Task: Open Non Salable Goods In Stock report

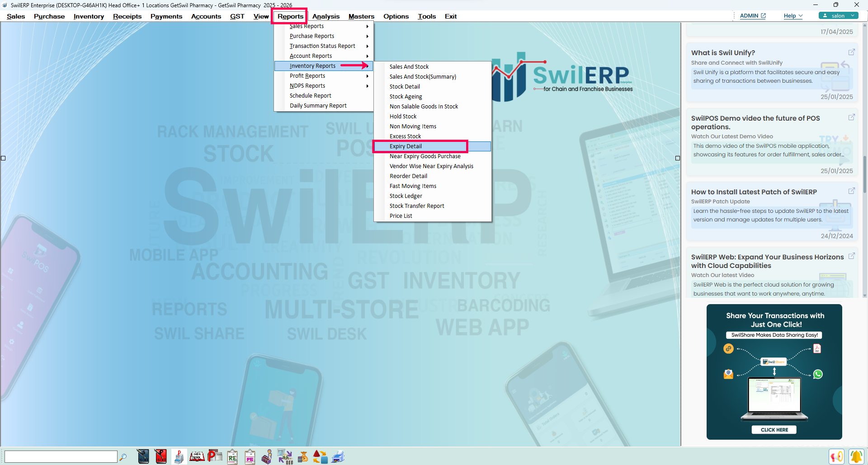Action: (x=433, y=107)
